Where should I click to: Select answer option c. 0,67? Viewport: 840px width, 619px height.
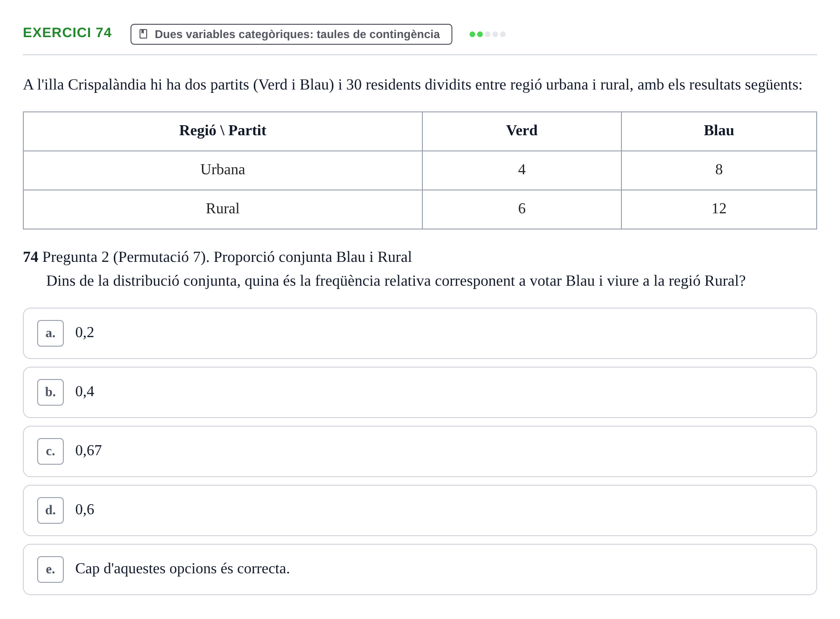click(x=420, y=451)
